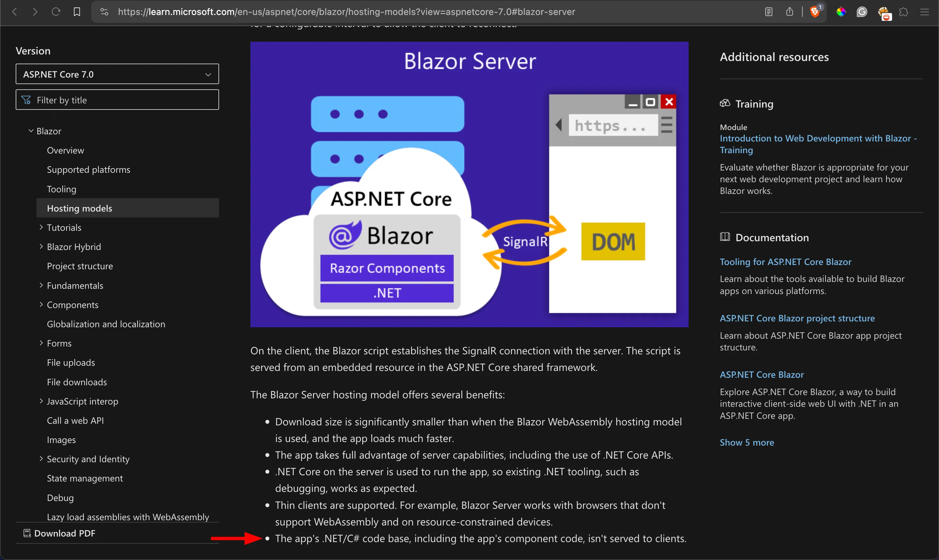Open Tooling for ASP.NET Core Blazor link

(785, 261)
